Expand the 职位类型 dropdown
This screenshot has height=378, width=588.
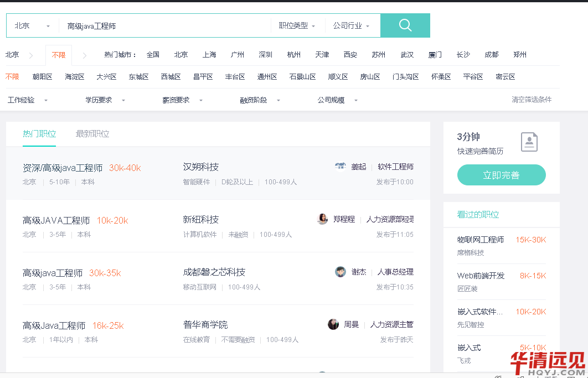point(297,25)
